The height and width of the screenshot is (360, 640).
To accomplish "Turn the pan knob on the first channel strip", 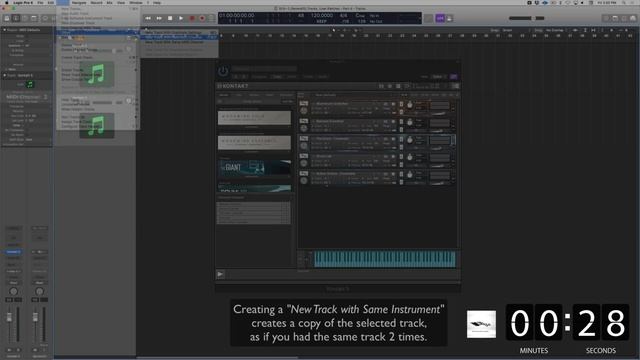I will (x=13, y=291).
